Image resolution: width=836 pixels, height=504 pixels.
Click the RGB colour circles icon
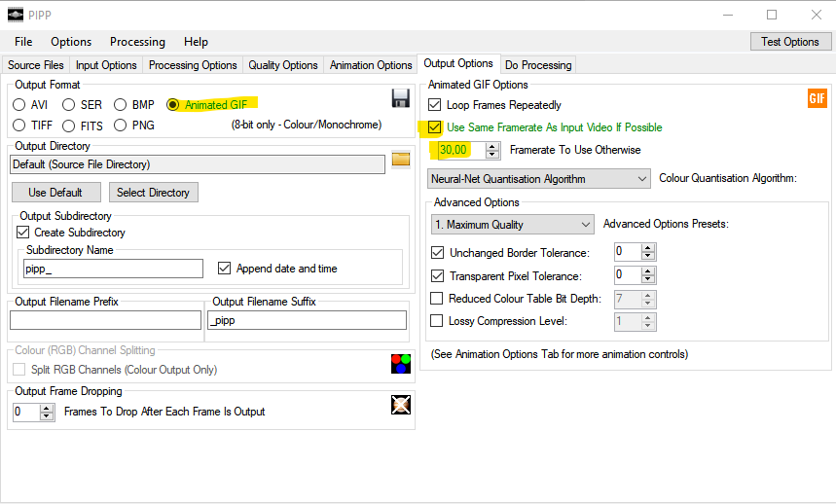pyautogui.click(x=400, y=365)
